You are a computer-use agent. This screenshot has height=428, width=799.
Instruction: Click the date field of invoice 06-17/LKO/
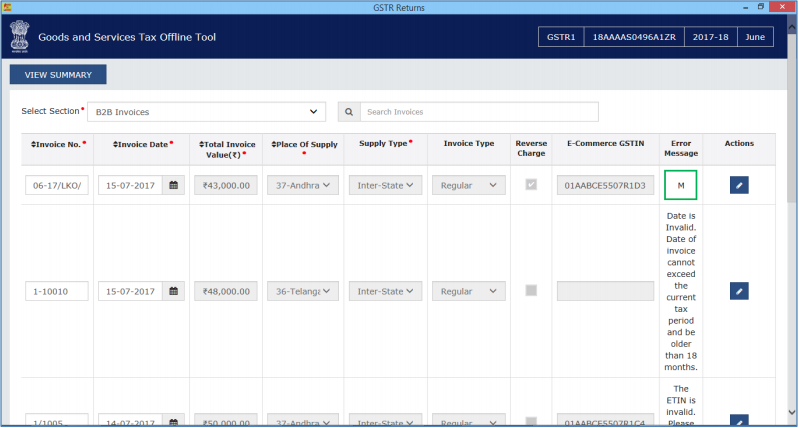pos(130,185)
